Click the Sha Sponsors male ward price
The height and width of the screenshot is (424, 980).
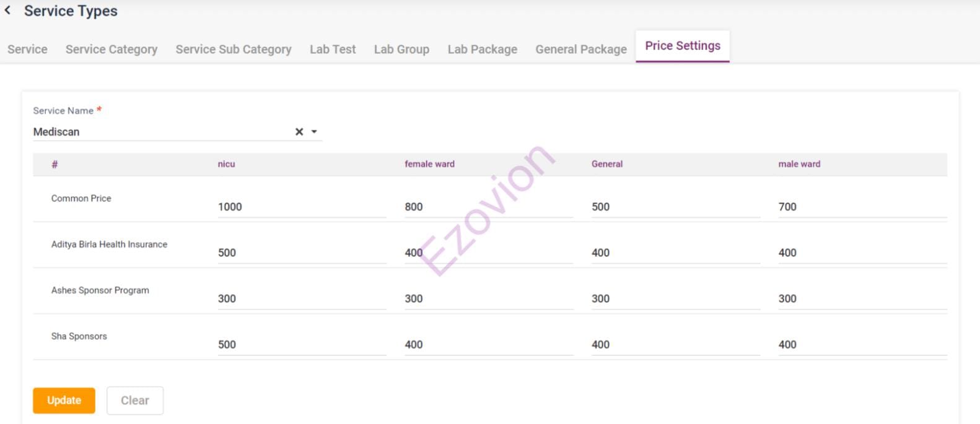pos(862,344)
